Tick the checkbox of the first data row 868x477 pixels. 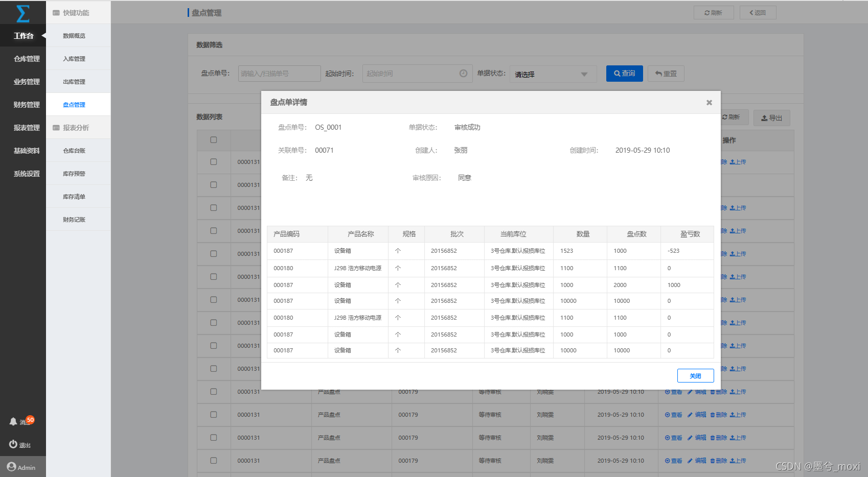(214, 162)
